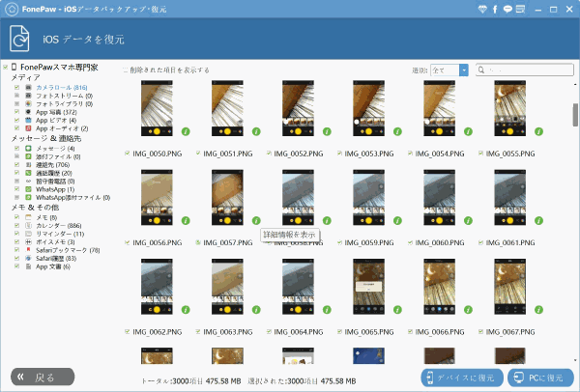Go back with the 戻る button
580x392 pixels.
click(43, 377)
